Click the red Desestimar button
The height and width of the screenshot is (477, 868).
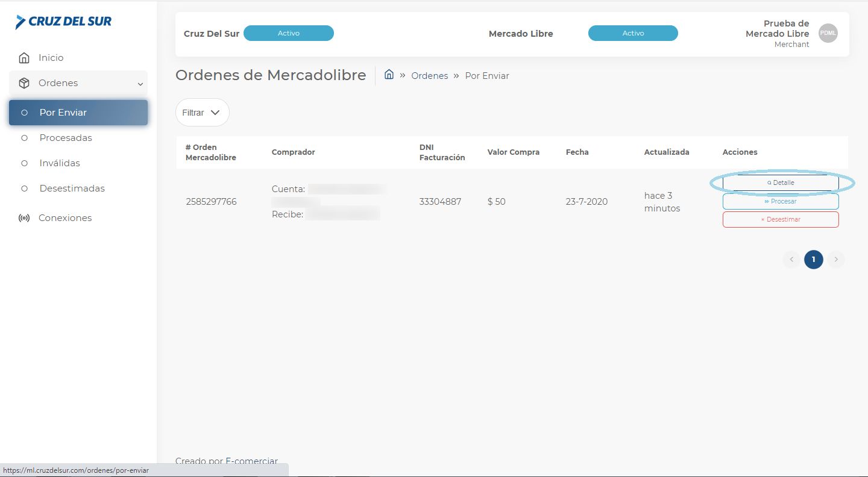(781, 219)
